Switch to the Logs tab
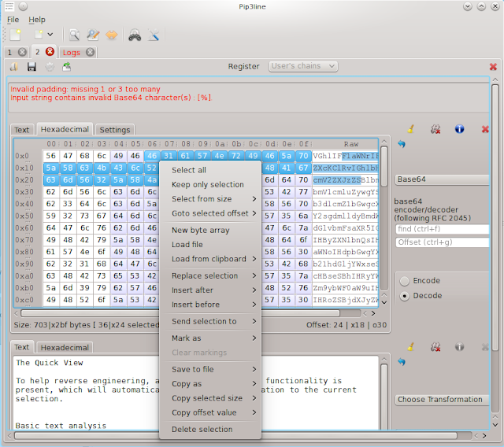The height and width of the screenshot is (447, 504). [x=72, y=53]
